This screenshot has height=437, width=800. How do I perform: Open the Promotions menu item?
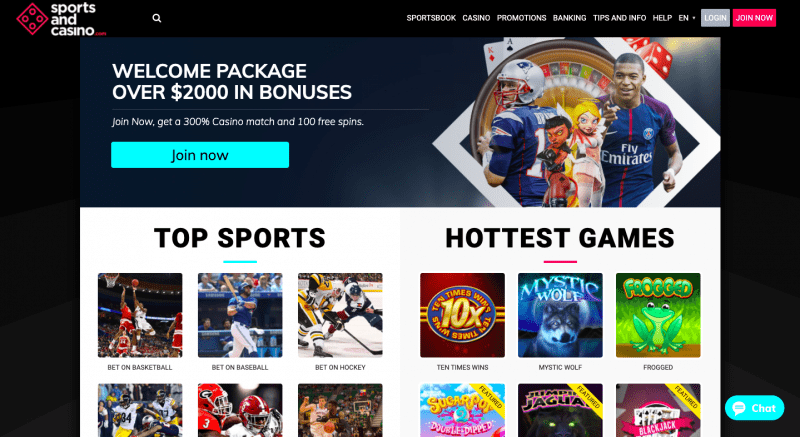pyautogui.click(x=521, y=18)
